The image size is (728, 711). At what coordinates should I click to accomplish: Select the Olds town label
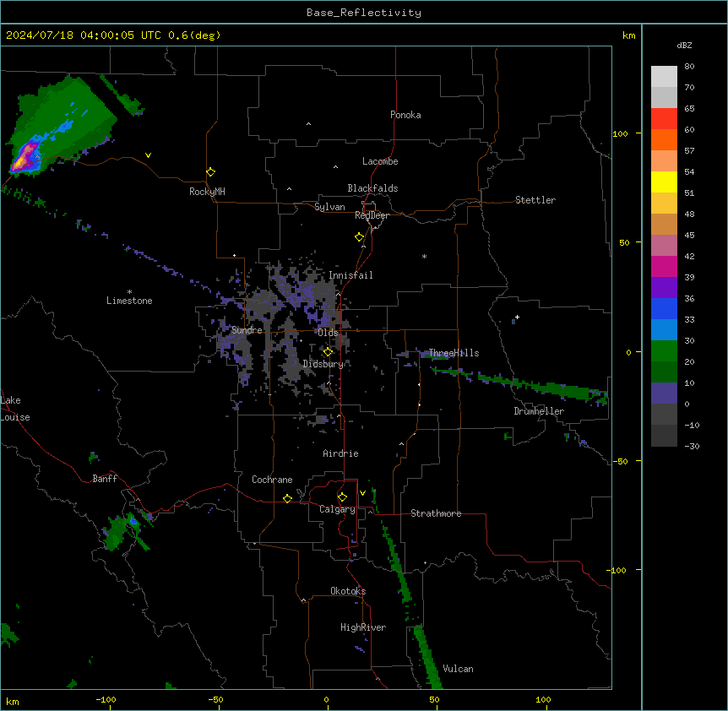tap(328, 333)
